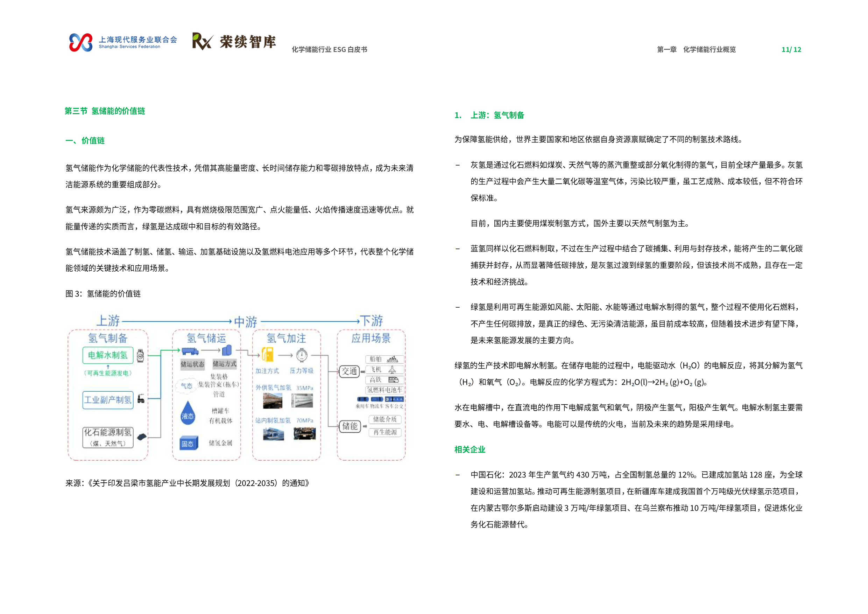Viewport: 868px width, 614px height.
Task: Click the 第三节 氢储能的价值链 section heading
Action: coord(105,111)
